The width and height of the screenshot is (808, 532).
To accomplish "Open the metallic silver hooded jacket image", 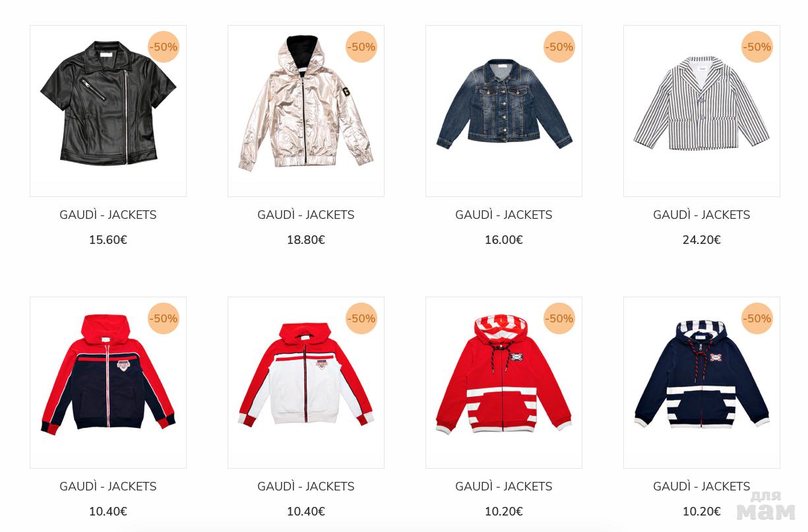I will 306,111.
